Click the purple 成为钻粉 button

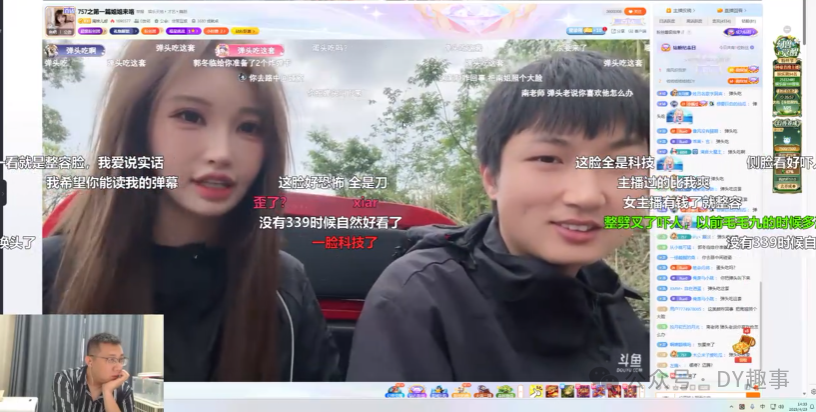[x=741, y=32]
